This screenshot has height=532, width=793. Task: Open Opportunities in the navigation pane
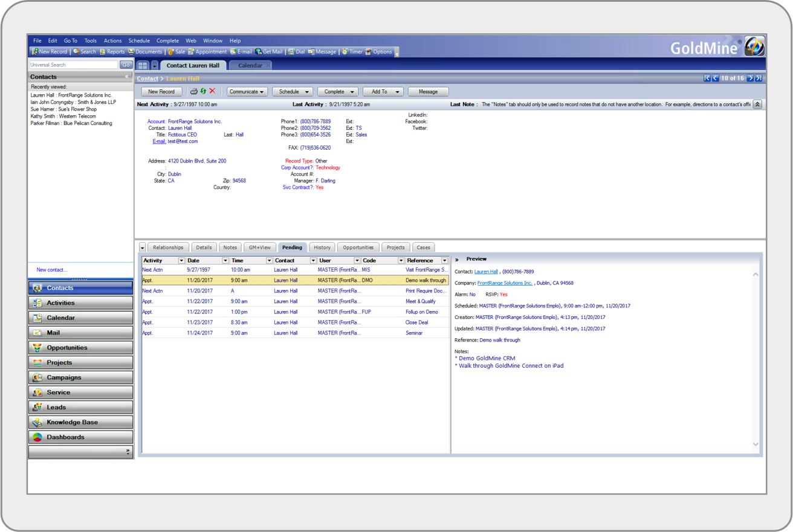80,348
